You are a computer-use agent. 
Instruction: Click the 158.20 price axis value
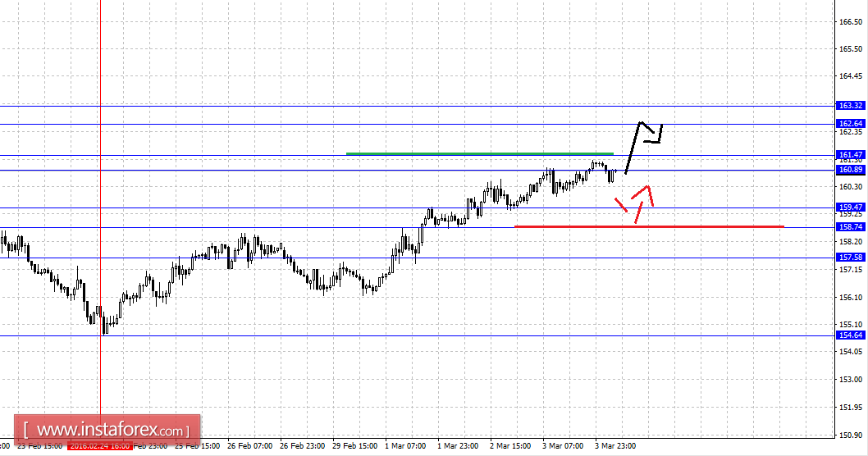click(851, 242)
